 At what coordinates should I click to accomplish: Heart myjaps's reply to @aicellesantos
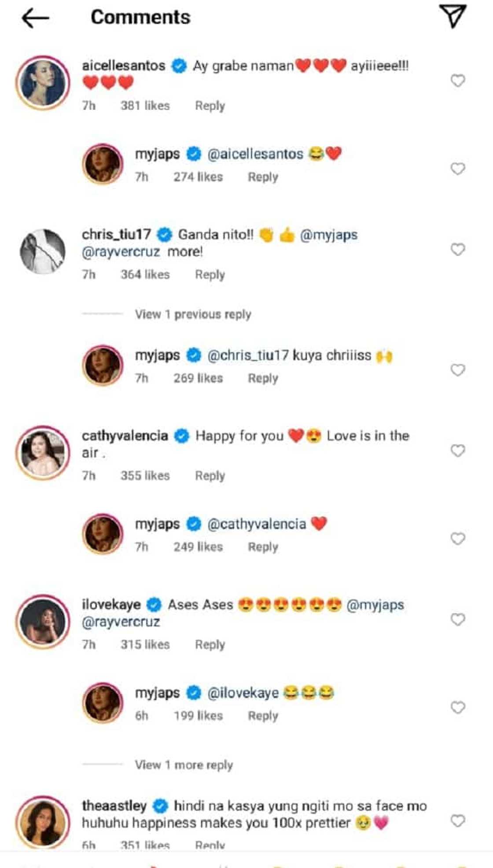[x=458, y=169]
